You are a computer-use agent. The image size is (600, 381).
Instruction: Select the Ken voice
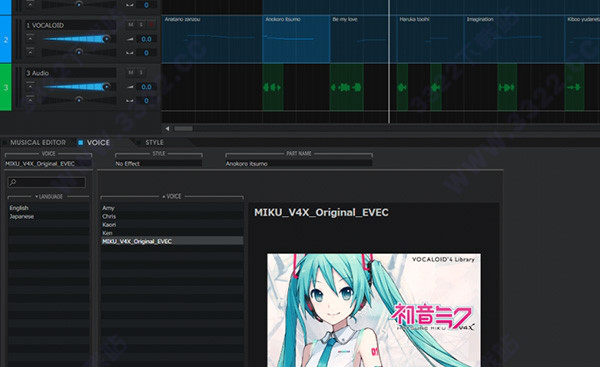click(172, 233)
